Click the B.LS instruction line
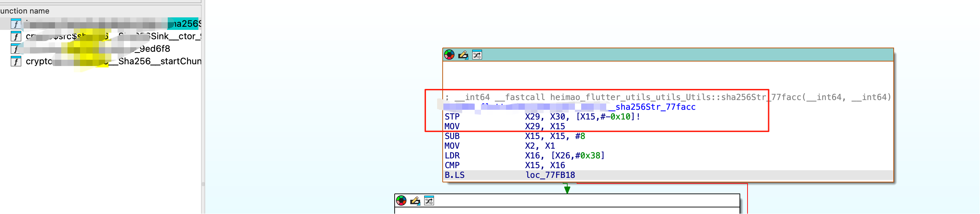Screen dimensions: 980x214 point(668,175)
